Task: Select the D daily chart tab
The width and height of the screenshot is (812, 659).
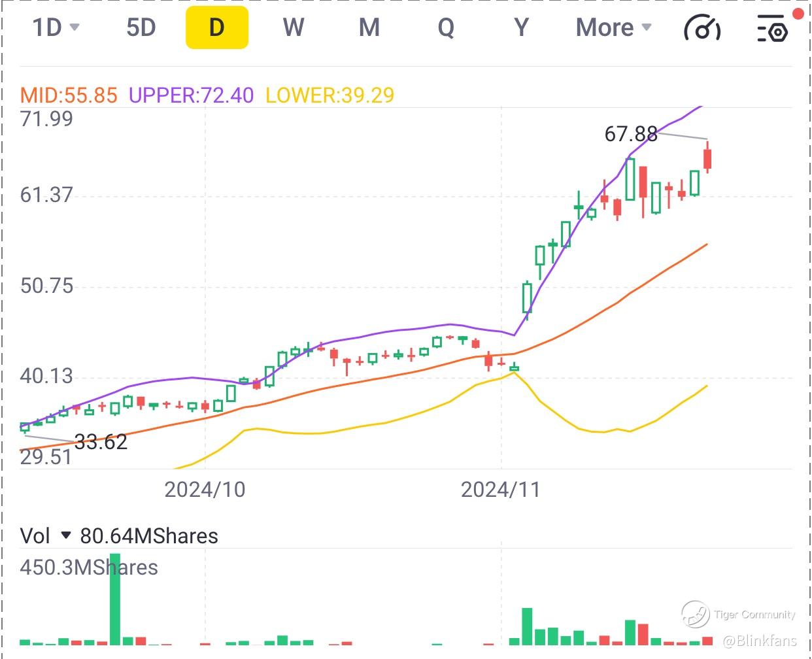Action: (217, 27)
